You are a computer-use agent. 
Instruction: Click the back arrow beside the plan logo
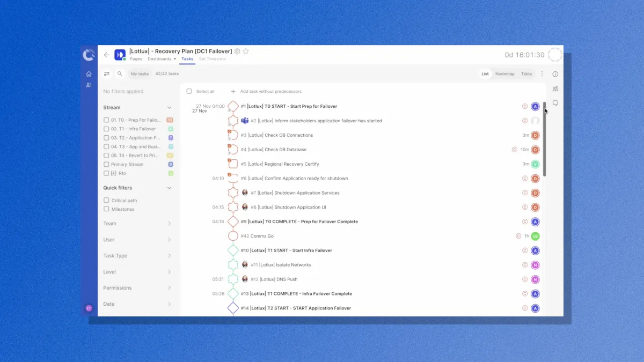click(x=106, y=54)
